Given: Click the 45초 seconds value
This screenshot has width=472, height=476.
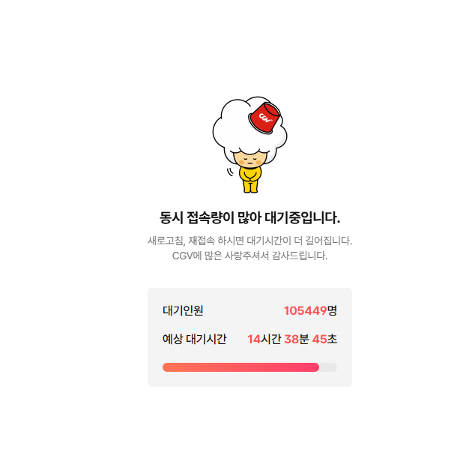Looking at the screenshot, I should point(324,339).
